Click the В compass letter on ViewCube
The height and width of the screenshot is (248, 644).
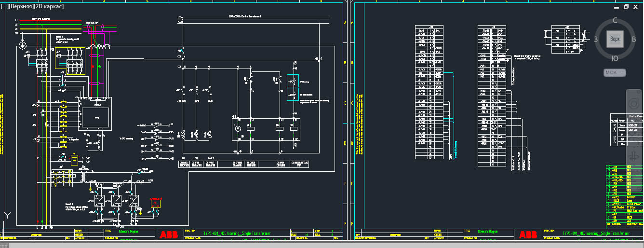633,39
